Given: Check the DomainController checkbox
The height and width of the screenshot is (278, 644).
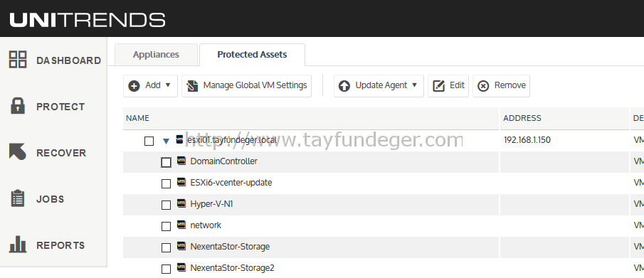Looking at the screenshot, I should point(166,162).
